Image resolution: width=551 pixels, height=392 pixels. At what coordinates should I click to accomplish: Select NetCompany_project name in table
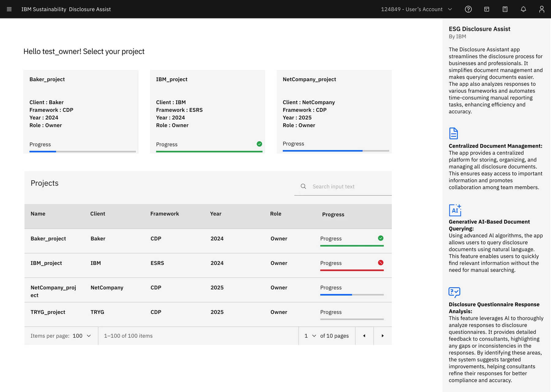tap(53, 291)
